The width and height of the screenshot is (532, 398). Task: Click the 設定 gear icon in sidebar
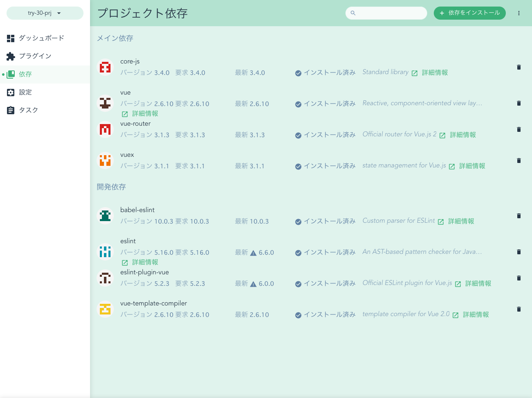coord(11,92)
